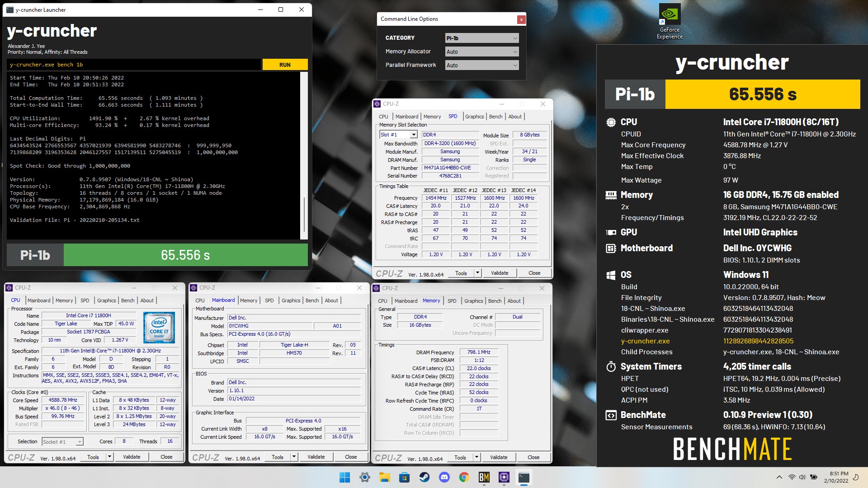Click BenchMate GPU section icon

(x=611, y=233)
